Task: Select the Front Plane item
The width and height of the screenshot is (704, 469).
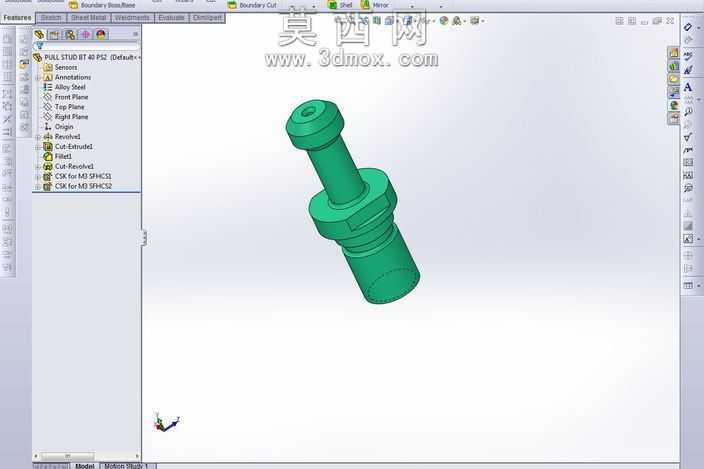Action: pos(66,97)
